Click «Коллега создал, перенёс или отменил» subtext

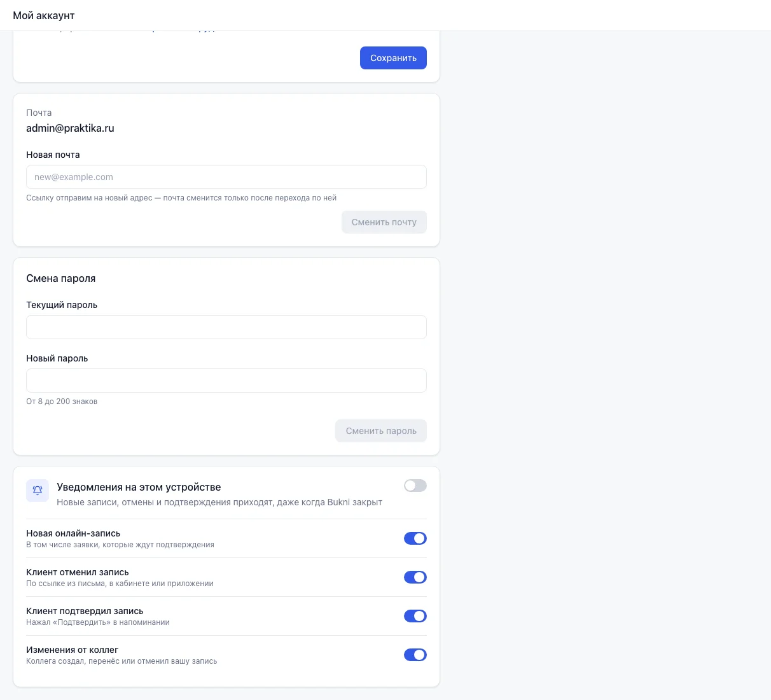pos(122,661)
